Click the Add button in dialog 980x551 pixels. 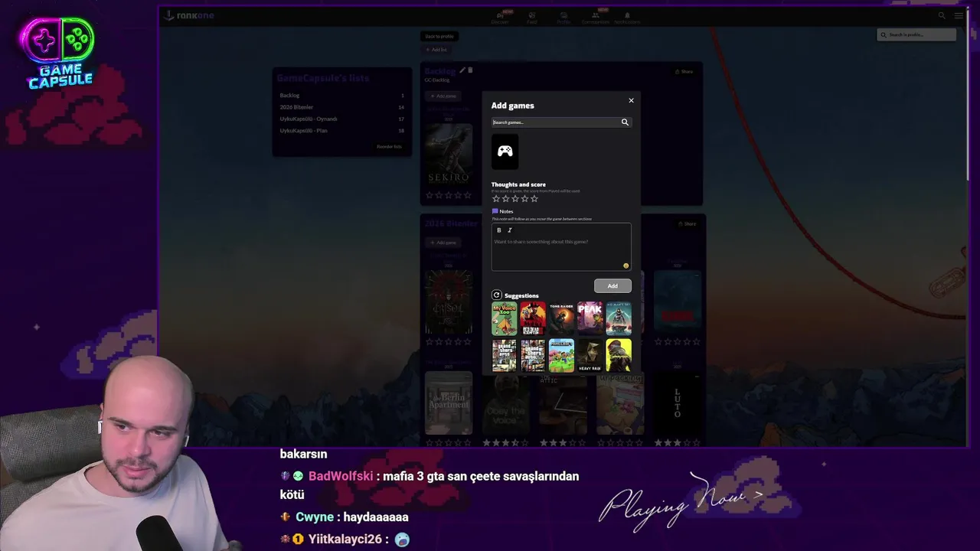pos(612,285)
